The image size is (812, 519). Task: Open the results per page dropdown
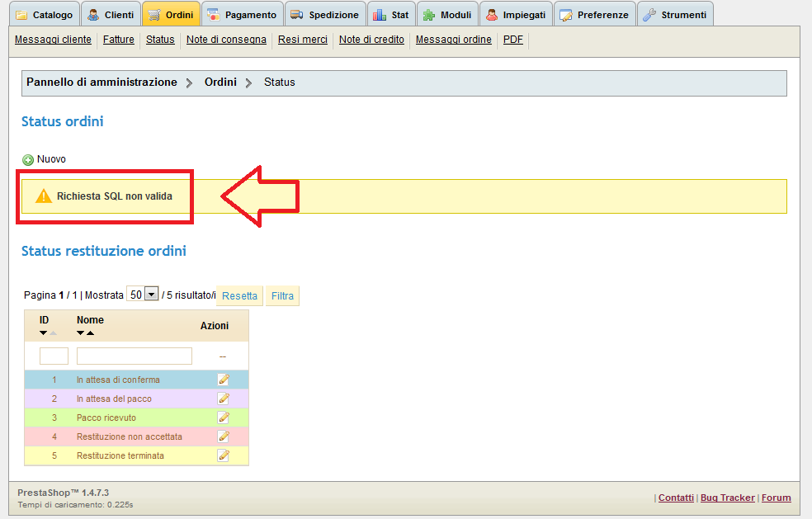(143, 295)
